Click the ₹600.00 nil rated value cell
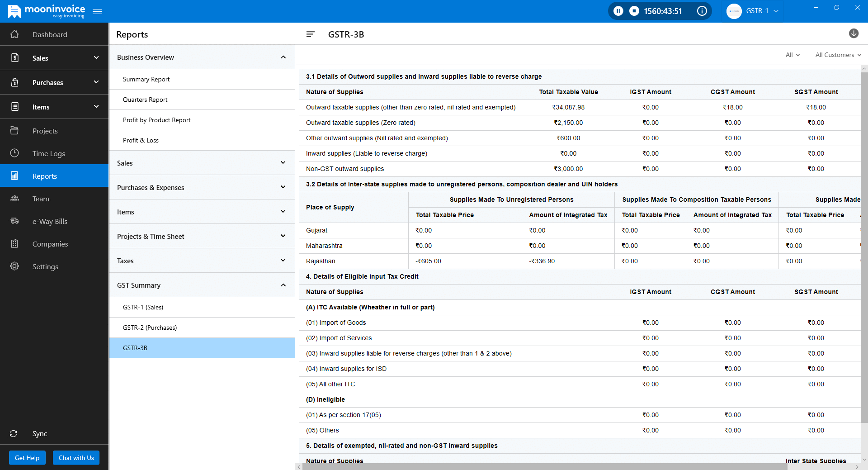 (568, 138)
